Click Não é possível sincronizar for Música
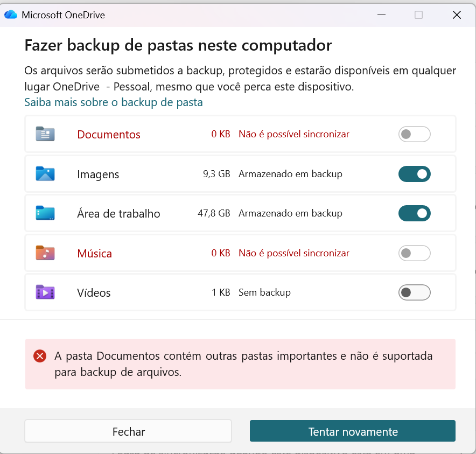Viewport: 476px width, 454px height. point(294,253)
